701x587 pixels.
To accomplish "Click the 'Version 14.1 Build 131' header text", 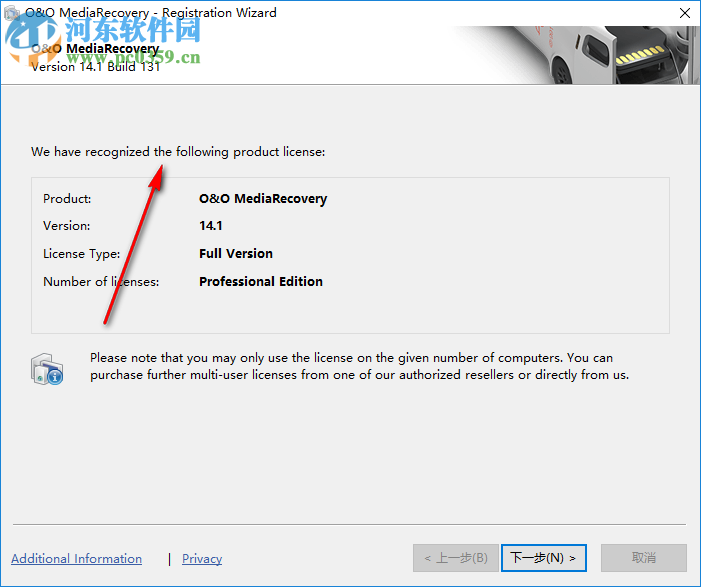I will tap(95, 67).
